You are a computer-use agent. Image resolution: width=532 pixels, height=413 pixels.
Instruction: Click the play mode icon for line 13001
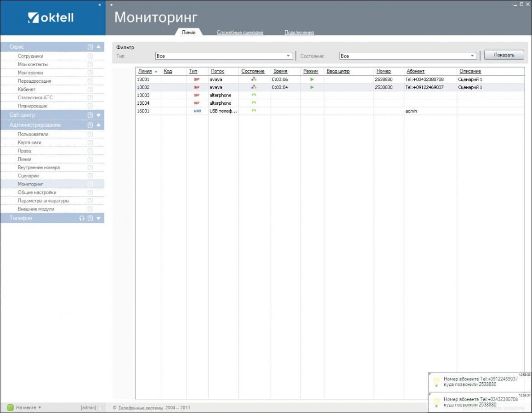click(312, 79)
